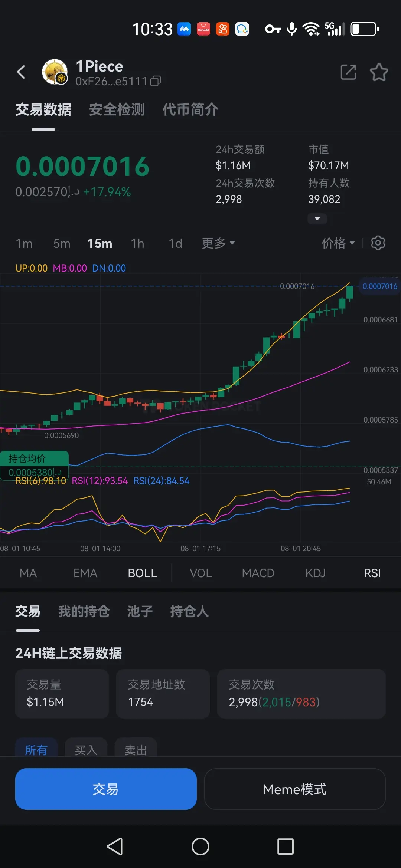401x868 pixels.
Task: Tap Android home circle button
Action: [200, 846]
